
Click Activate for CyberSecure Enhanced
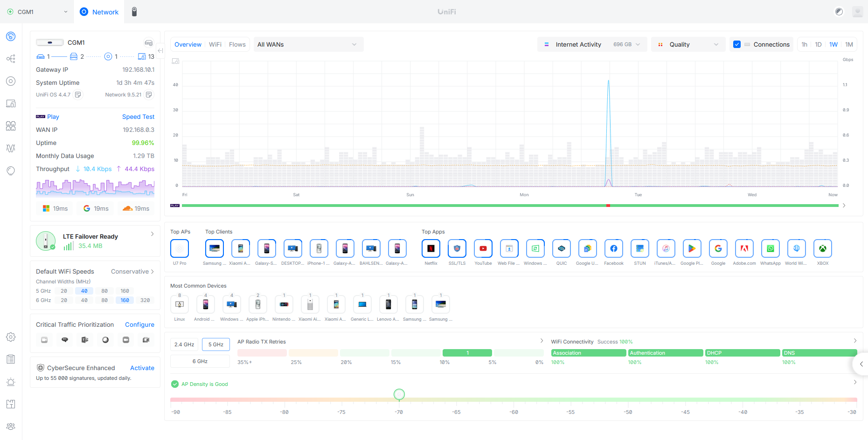pyautogui.click(x=142, y=368)
